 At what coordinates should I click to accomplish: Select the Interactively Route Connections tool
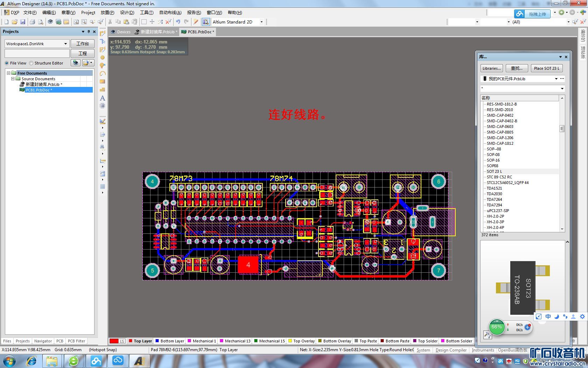tap(103, 33)
